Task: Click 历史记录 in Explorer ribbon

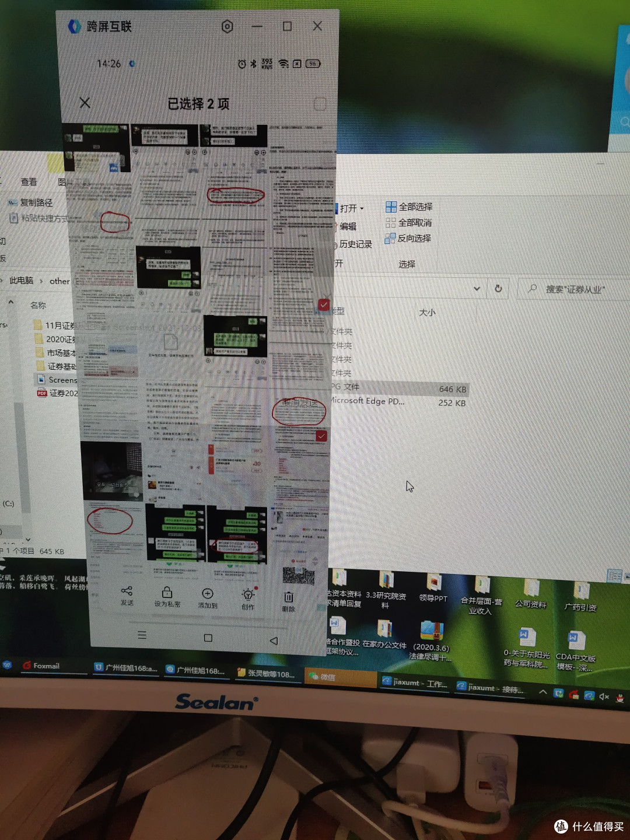Action: coord(355,244)
